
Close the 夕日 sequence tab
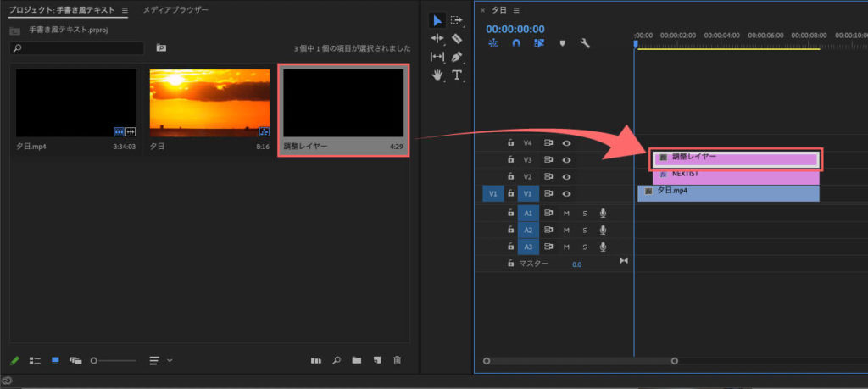(482, 10)
